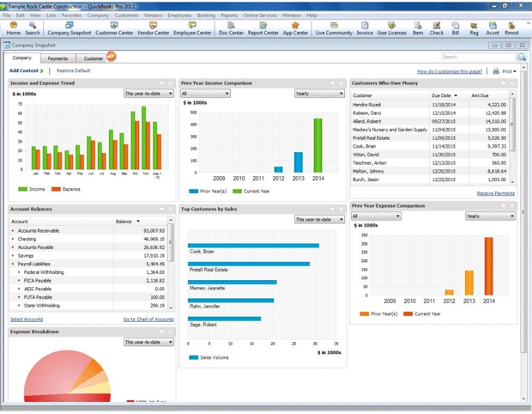Open Live Community
The width and height of the screenshot is (532, 414).
(334, 28)
